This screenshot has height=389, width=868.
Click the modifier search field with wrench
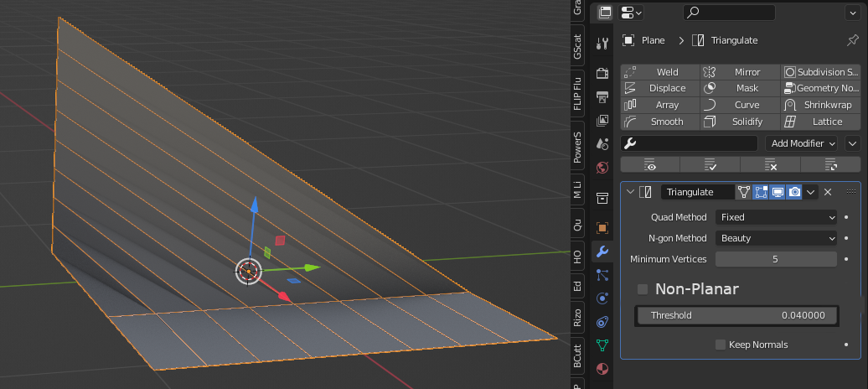click(x=690, y=143)
